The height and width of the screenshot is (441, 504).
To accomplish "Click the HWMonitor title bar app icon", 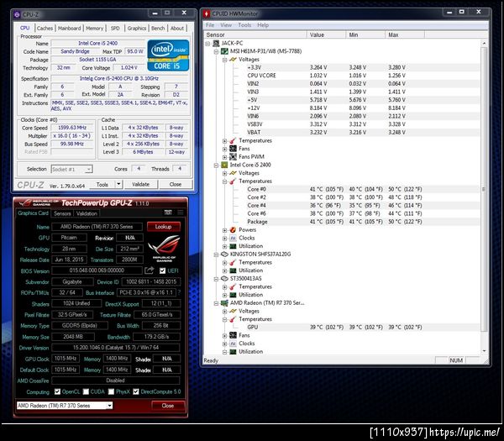I will point(207,13).
